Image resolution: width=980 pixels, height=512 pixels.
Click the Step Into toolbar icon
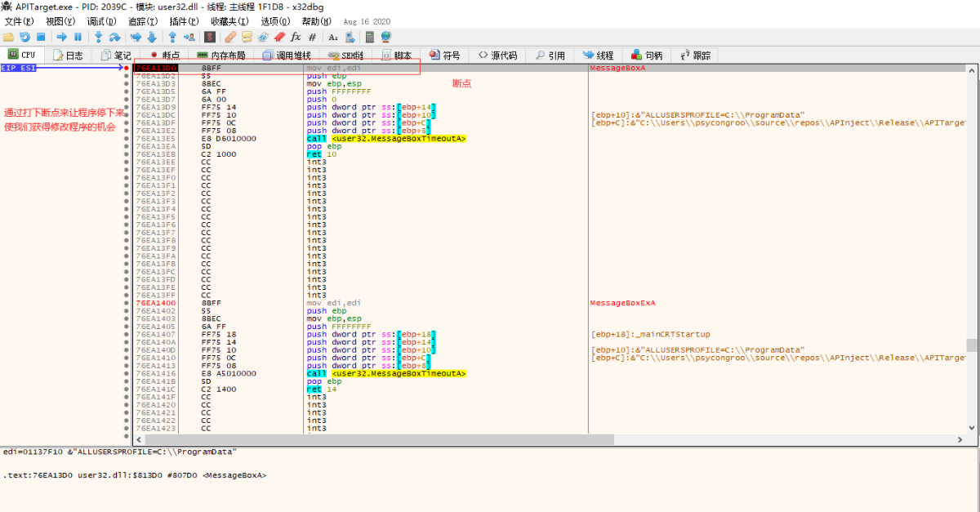(99, 37)
